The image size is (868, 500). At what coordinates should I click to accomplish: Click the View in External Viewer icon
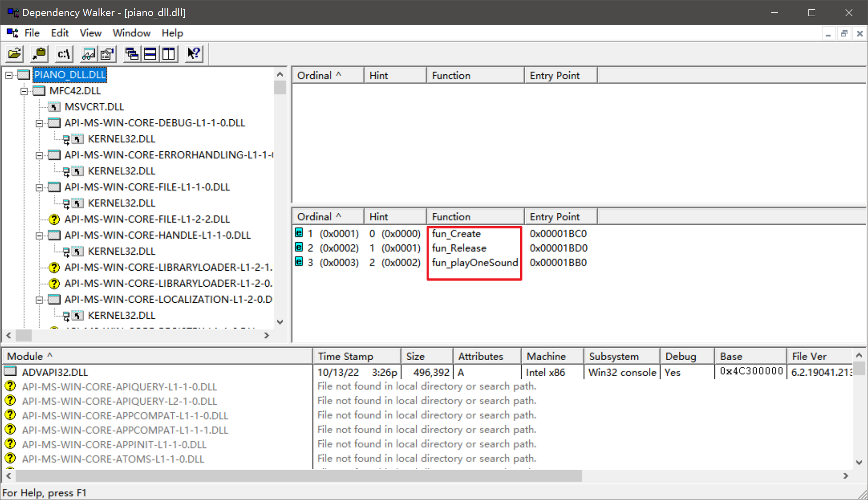tap(89, 54)
